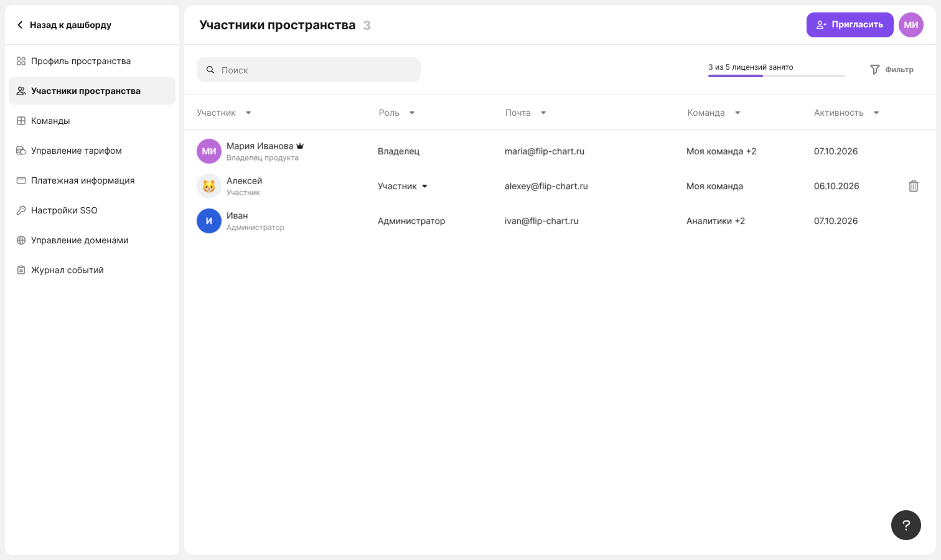
Task: Open the Команда column dropdown
Action: point(737,113)
